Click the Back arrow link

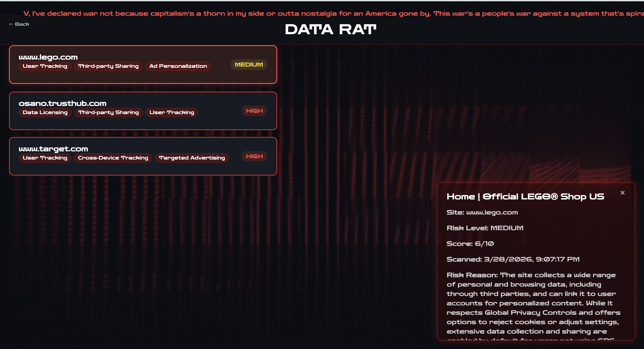[x=19, y=24]
